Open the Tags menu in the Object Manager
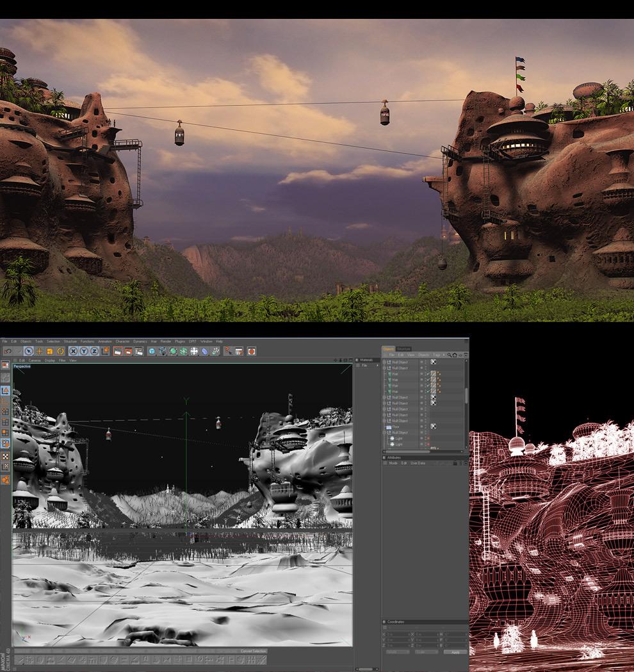The width and height of the screenshot is (634, 672). tap(437, 355)
